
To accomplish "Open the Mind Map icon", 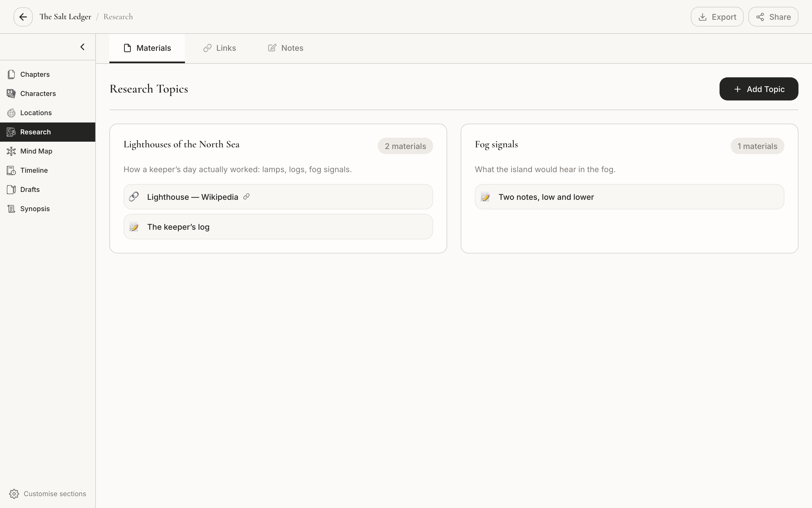I will click(x=11, y=151).
